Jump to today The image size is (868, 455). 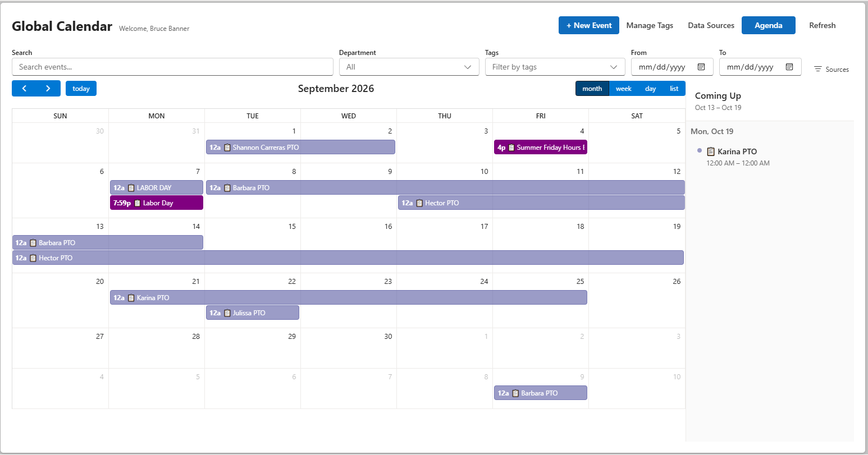pyautogui.click(x=81, y=89)
